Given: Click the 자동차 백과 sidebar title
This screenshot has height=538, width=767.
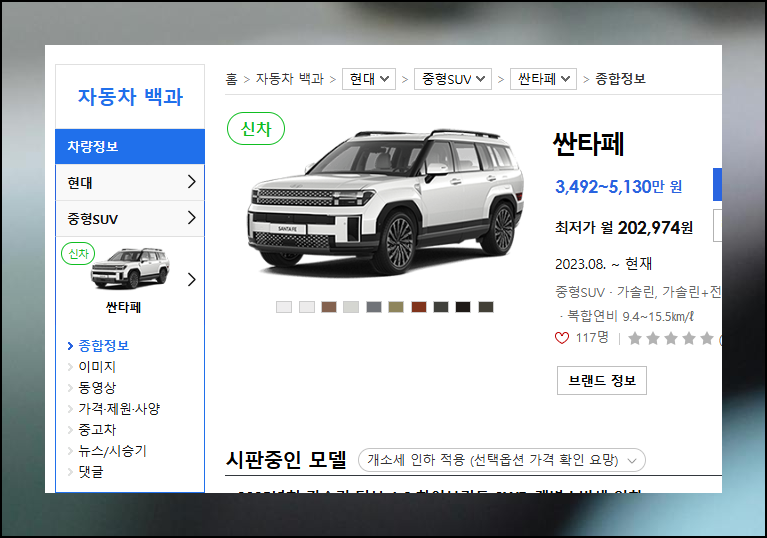Looking at the screenshot, I should coord(130,97).
